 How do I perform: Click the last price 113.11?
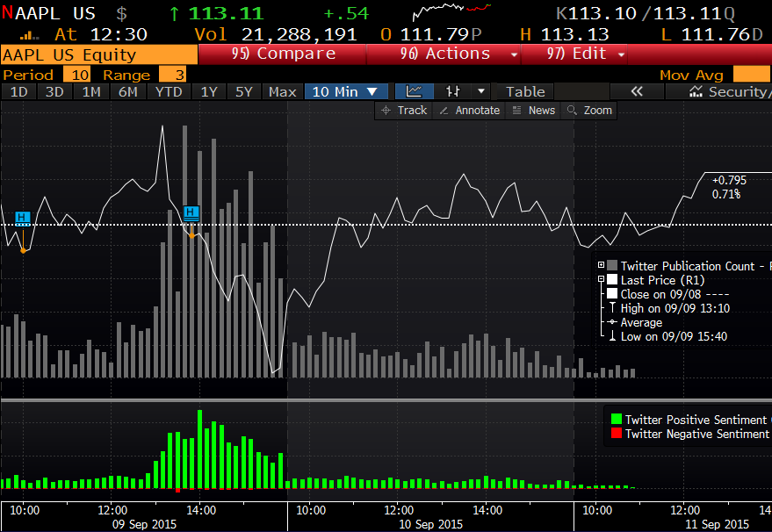pos(226,13)
